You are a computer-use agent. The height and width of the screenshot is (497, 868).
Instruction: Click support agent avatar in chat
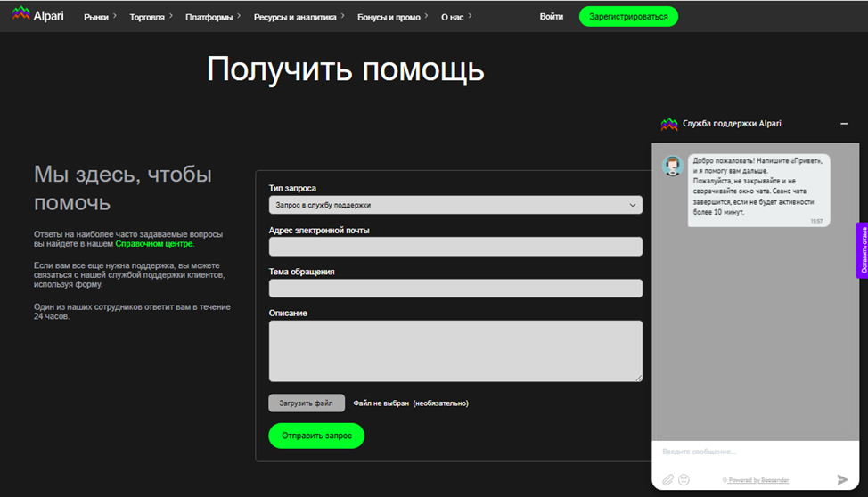point(673,166)
